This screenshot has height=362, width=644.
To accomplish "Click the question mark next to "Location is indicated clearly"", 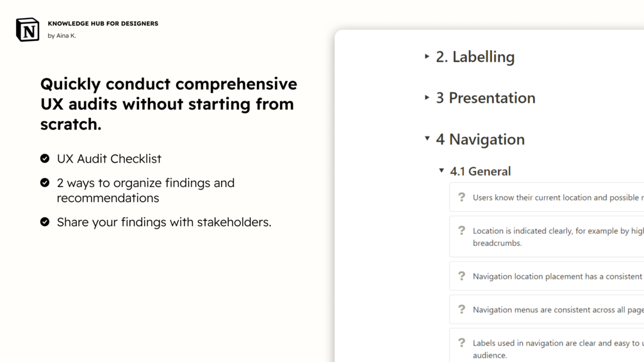I will click(461, 231).
